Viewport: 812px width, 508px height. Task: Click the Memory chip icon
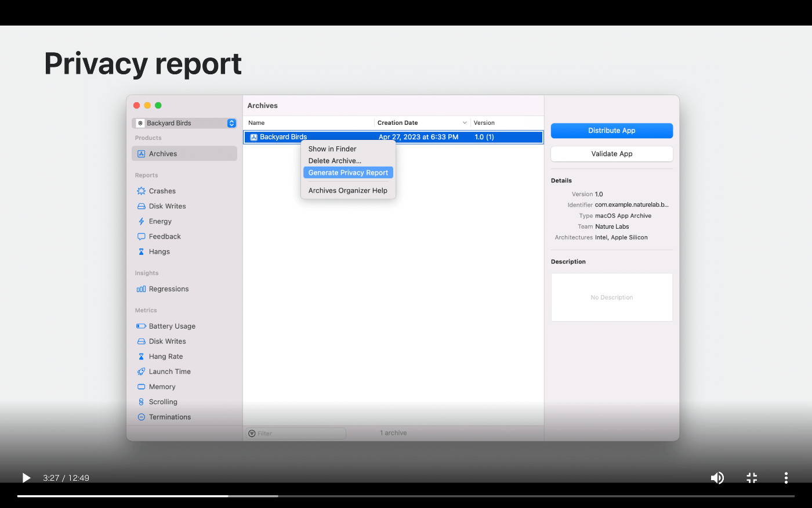coord(141,387)
